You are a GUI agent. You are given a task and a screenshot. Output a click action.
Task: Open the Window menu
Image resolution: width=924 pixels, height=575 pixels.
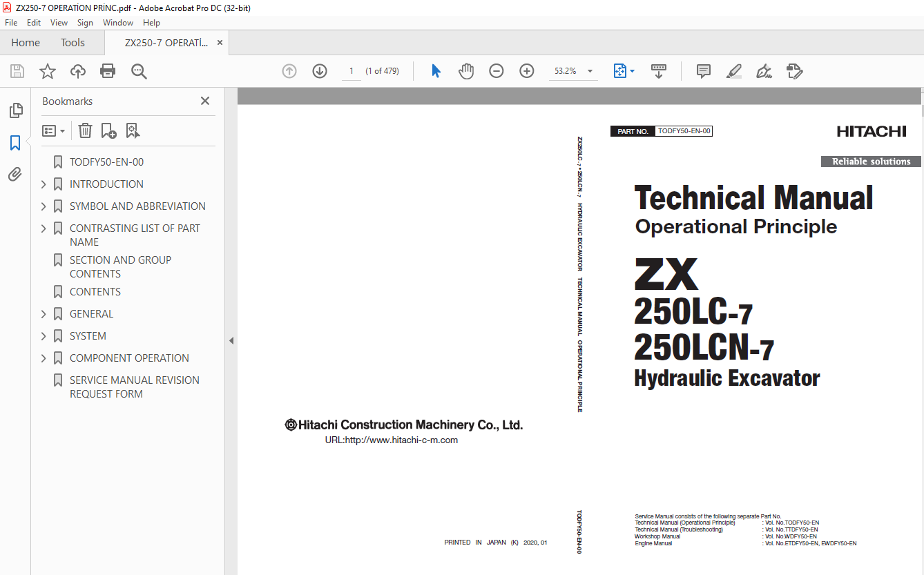click(x=118, y=23)
